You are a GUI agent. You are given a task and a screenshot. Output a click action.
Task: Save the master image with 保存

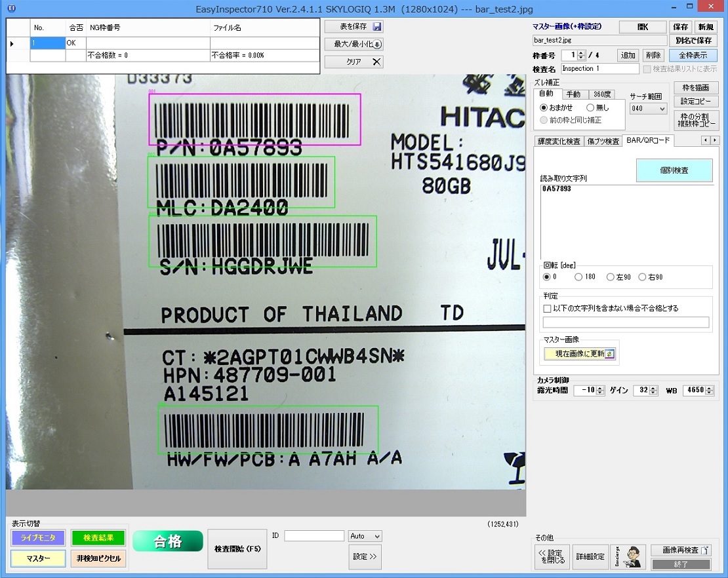coord(681,27)
